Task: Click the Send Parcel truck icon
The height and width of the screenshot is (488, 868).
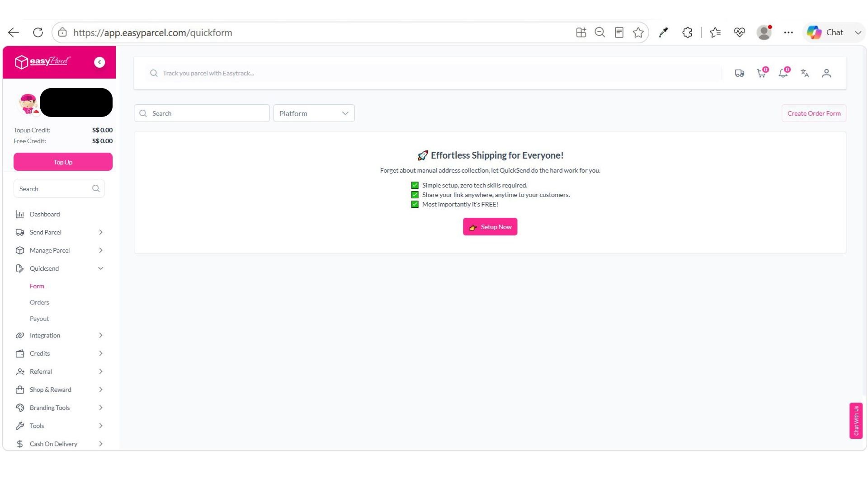Action: pos(20,232)
